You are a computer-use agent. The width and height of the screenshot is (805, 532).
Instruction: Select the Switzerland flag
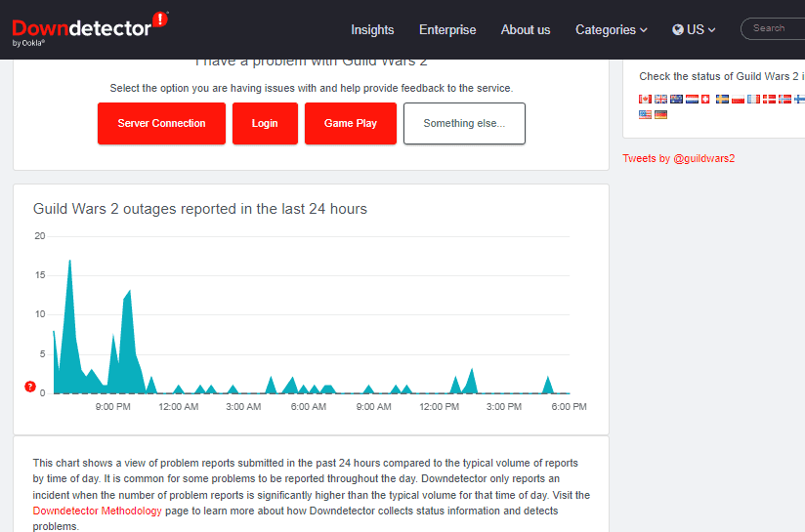coord(706,99)
